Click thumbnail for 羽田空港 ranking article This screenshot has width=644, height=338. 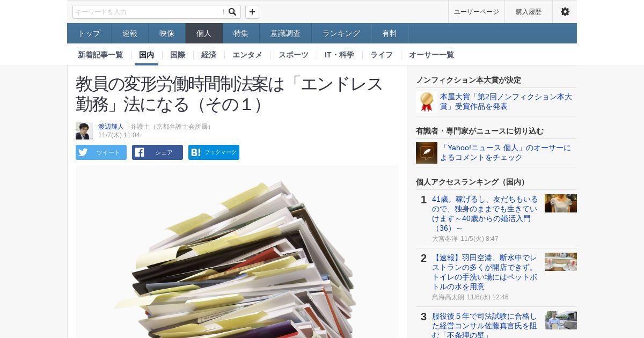[x=561, y=262]
